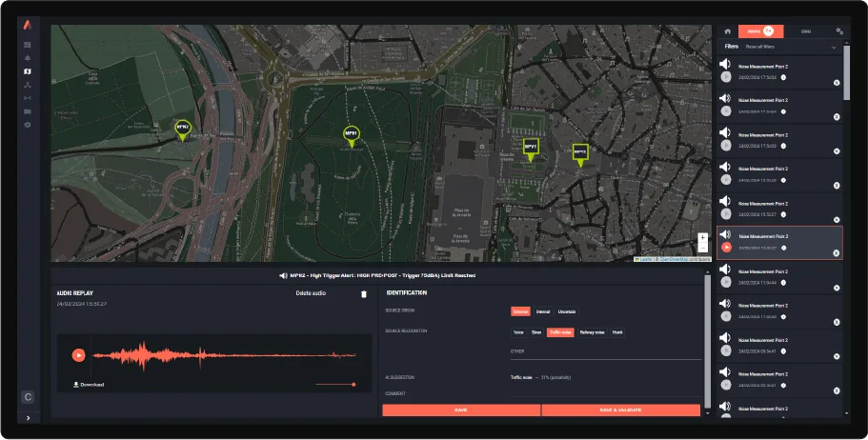Click the Other source input field
Screen dimensions: 868x440
606,352
